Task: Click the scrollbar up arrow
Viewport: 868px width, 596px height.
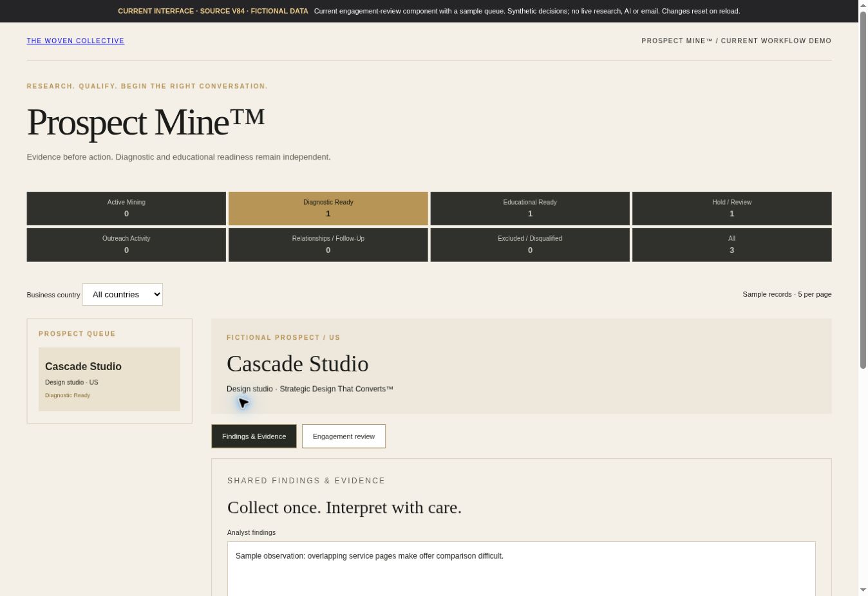Action: pyautogui.click(x=863, y=5)
